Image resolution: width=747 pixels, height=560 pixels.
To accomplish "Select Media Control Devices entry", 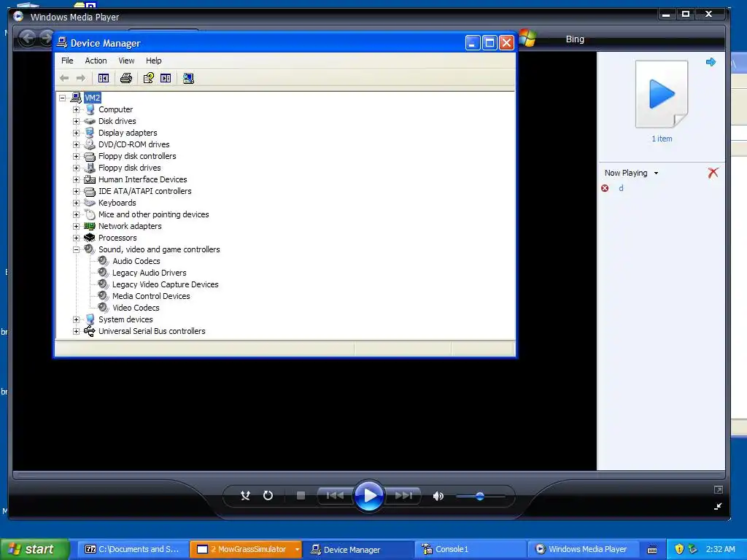I will 151,296.
